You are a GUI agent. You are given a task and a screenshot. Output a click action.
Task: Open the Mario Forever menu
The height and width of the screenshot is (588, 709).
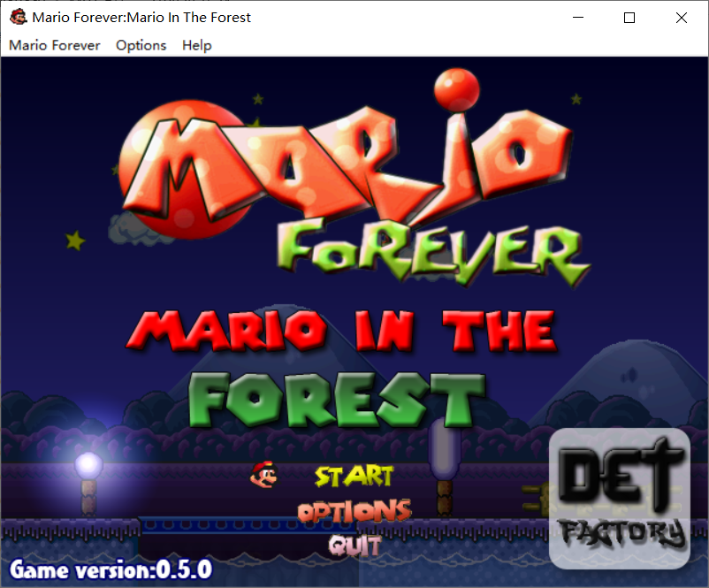tap(54, 45)
